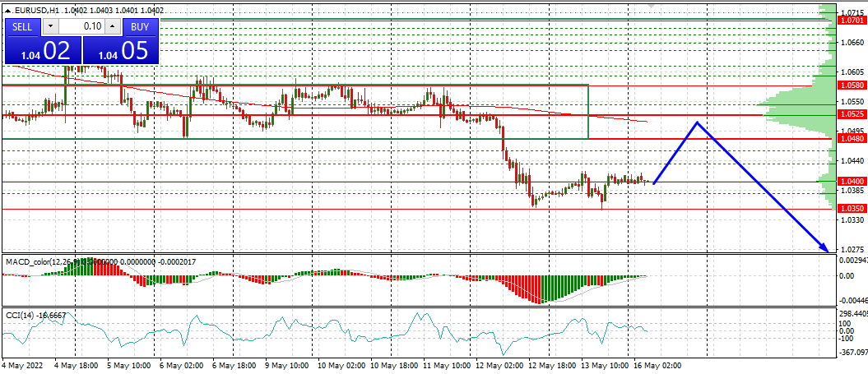Click the MACD_color indicator label
Image resolution: width=868 pixels, height=374 pixels.
[27, 261]
